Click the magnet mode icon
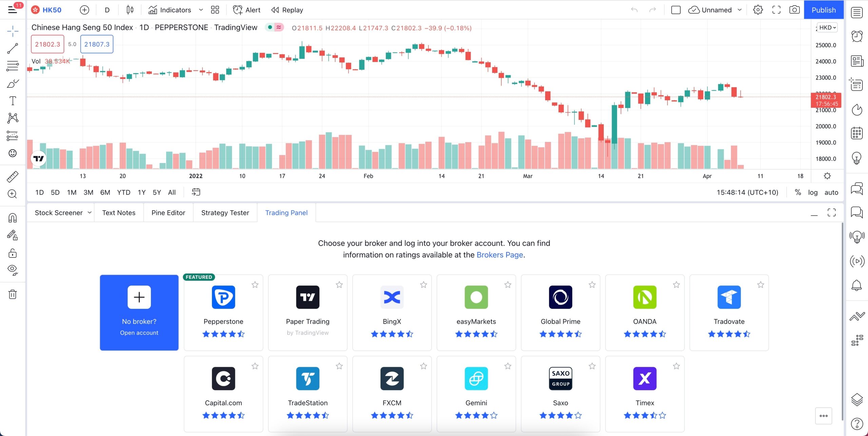 pos(13,218)
